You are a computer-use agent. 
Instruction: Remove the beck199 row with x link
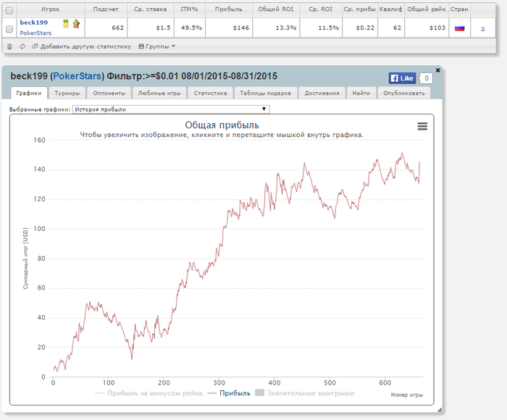point(483,28)
